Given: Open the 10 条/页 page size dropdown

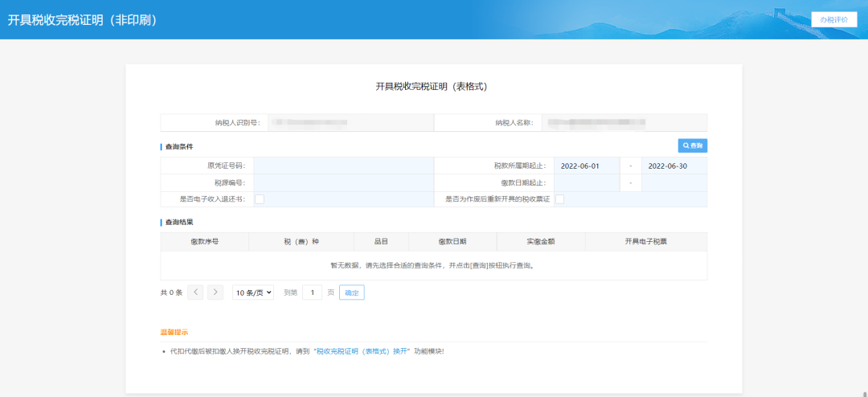Looking at the screenshot, I should pos(253,293).
